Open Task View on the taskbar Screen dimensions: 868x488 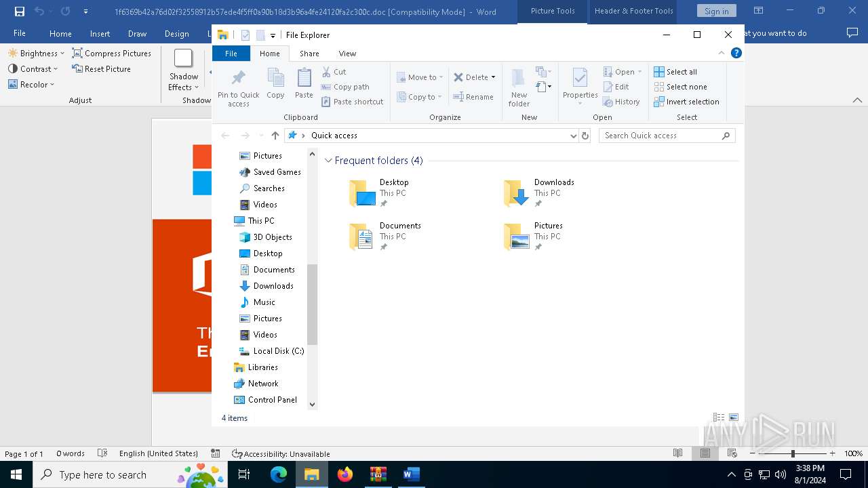pos(244,474)
